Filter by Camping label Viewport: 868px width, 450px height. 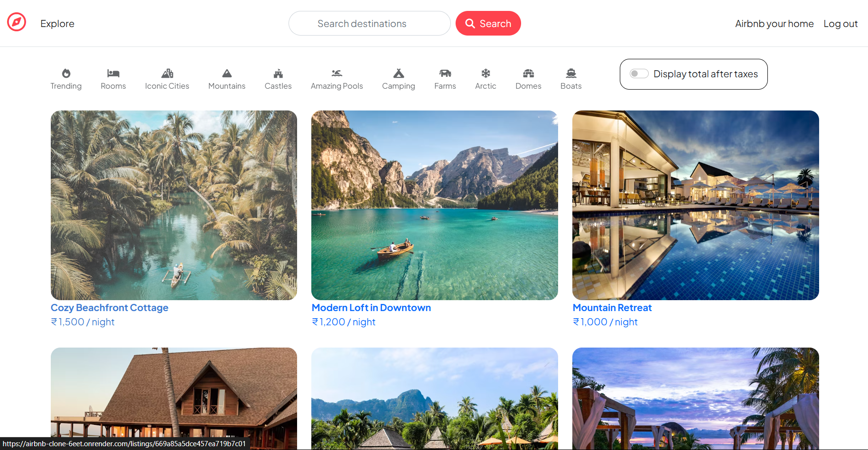pyautogui.click(x=399, y=86)
